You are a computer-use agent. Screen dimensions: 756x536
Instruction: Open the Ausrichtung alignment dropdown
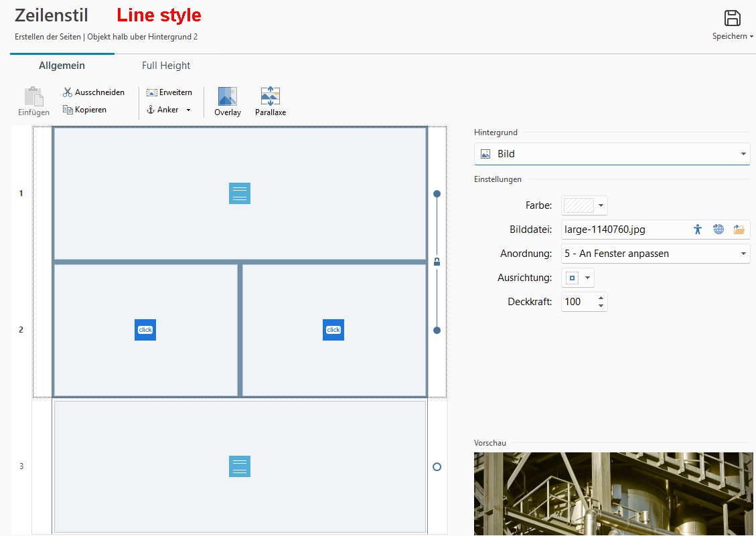pyautogui.click(x=577, y=278)
